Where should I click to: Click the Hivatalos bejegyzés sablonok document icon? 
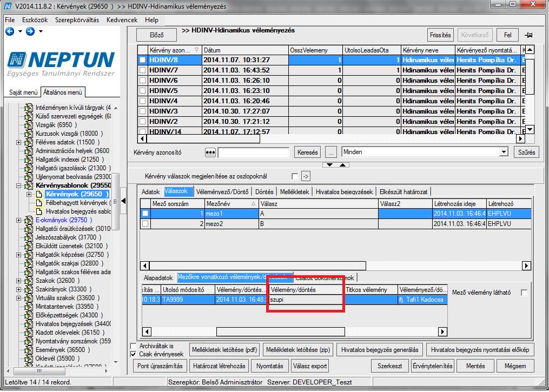pyautogui.click(x=39, y=211)
